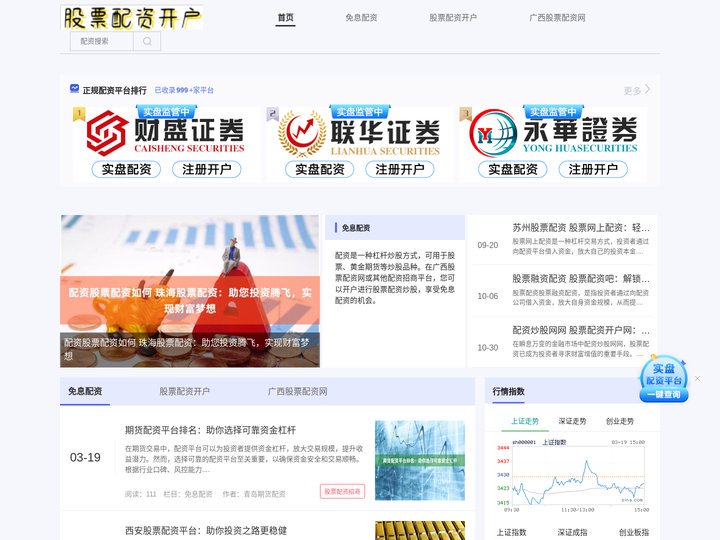
Task: Close the floating 配资平台 widget
Action: [698, 378]
